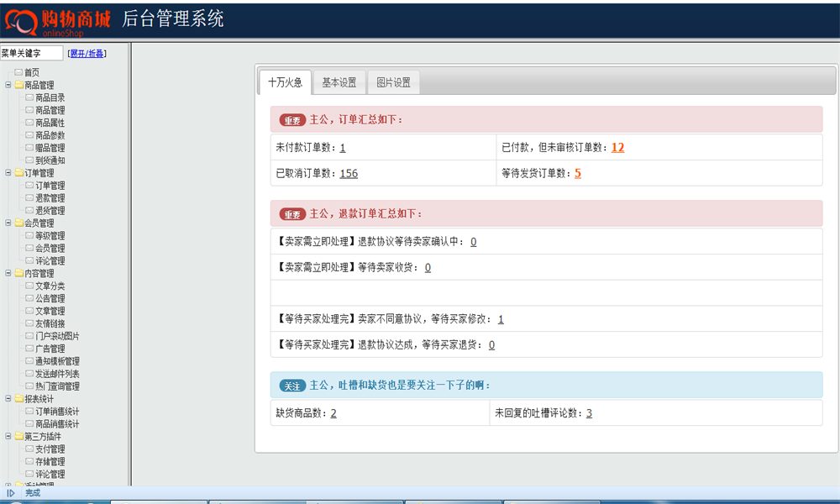This screenshot has width=840, height=504.
Task: Open 支付管理 in the sidebar tree
Action: tap(50, 449)
